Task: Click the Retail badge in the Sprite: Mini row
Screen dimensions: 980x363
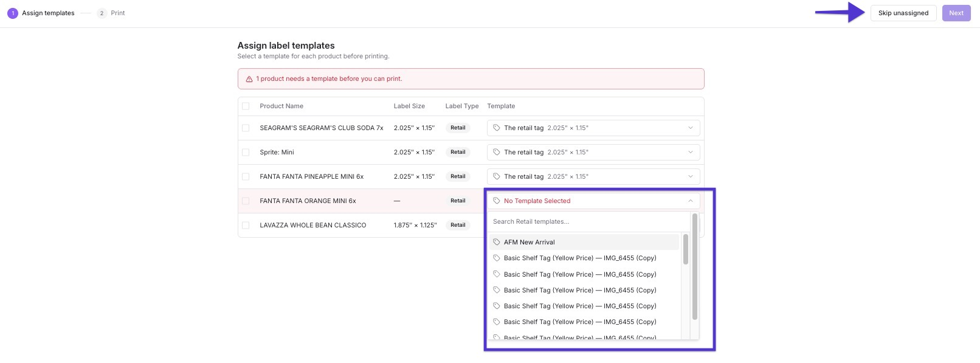Action: coord(458,152)
